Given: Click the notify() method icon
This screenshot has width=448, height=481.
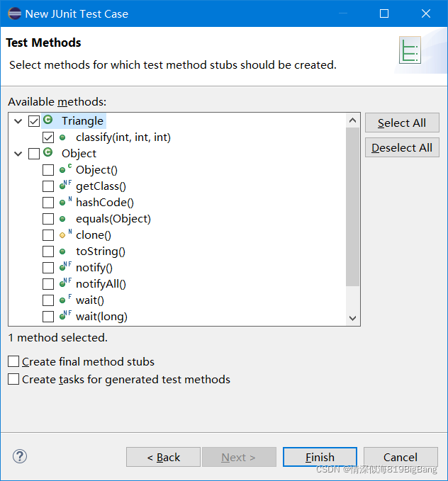Looking at the screenshot, I should (x=65, y=266).
